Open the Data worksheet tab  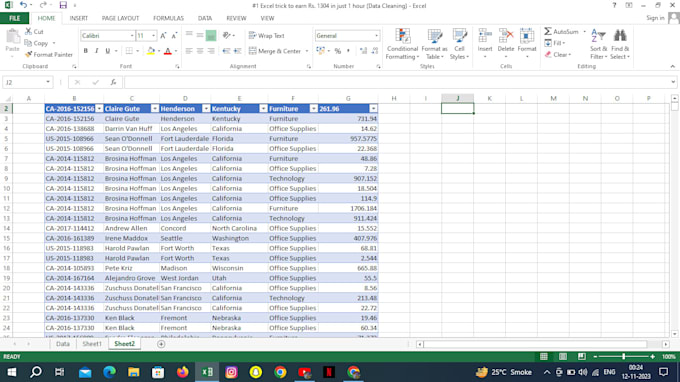pos(62,344)
